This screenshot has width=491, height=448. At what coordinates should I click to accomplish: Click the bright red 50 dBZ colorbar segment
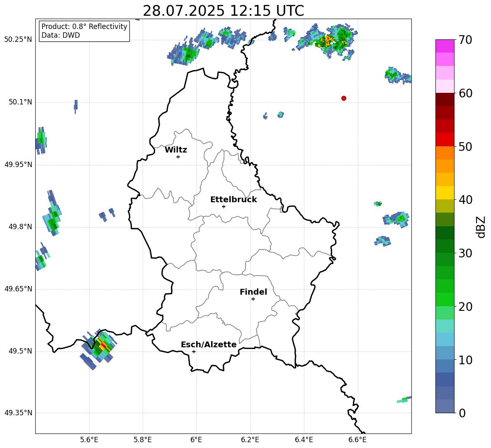coord(445,140)
